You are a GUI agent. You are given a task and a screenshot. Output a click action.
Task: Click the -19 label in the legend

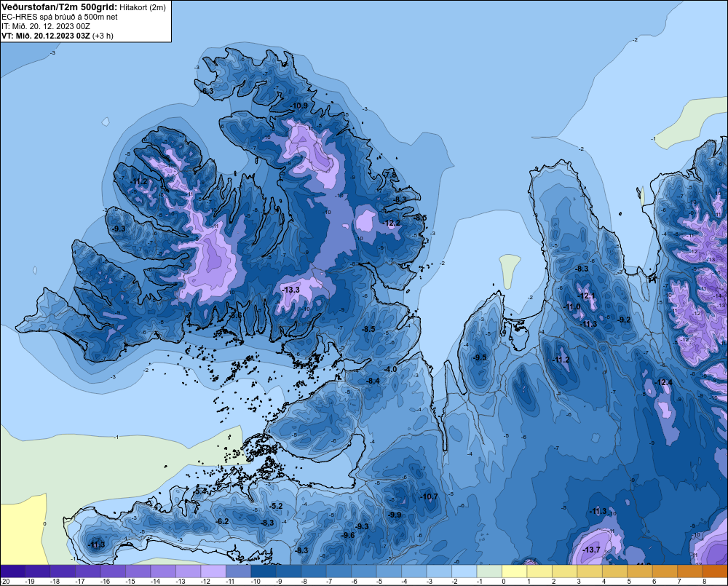[x=30, y=582]
